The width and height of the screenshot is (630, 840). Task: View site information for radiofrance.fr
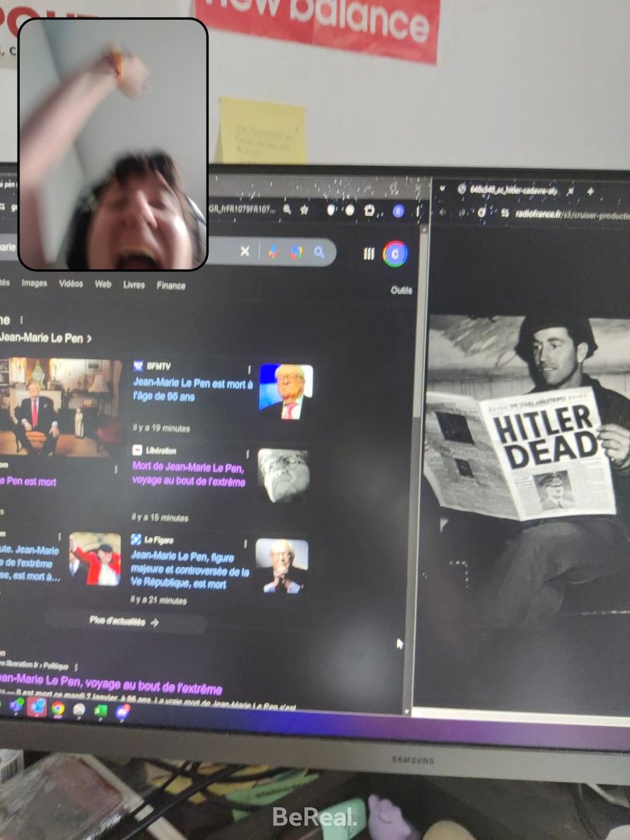coord(505,213)
